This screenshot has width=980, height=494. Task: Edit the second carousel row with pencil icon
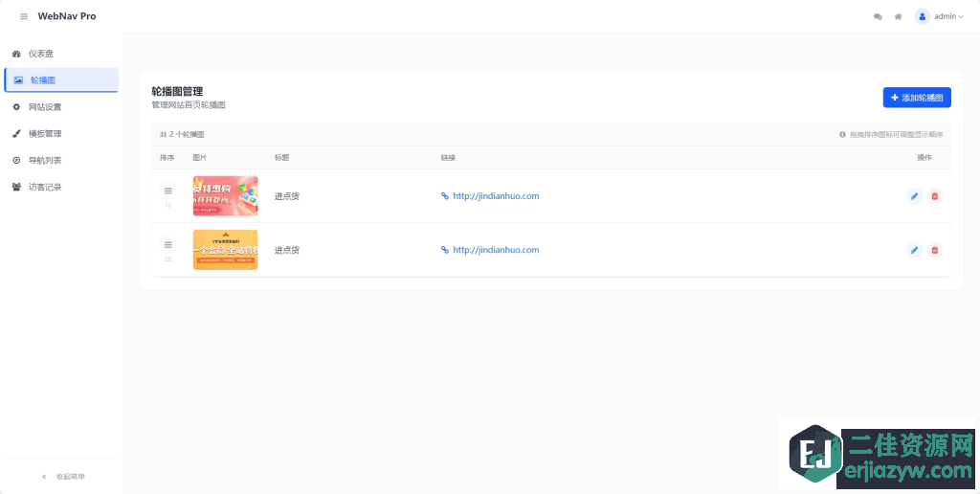[x=914, y=250]
